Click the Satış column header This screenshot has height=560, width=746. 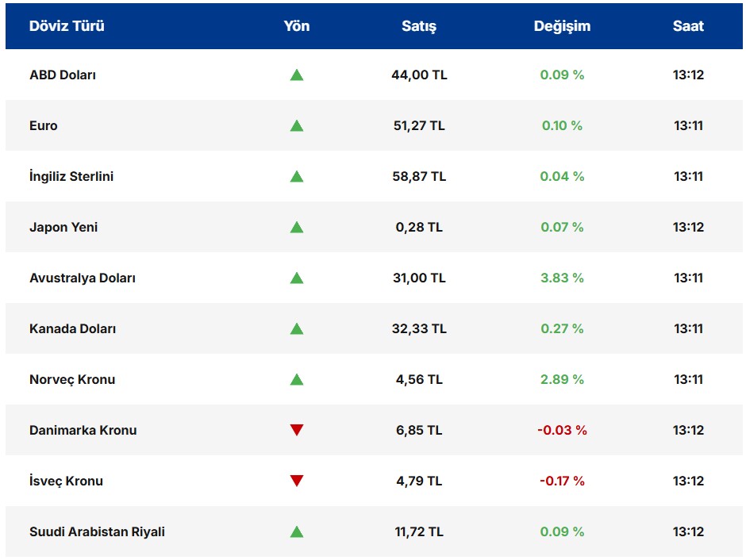tap(419, 26)
